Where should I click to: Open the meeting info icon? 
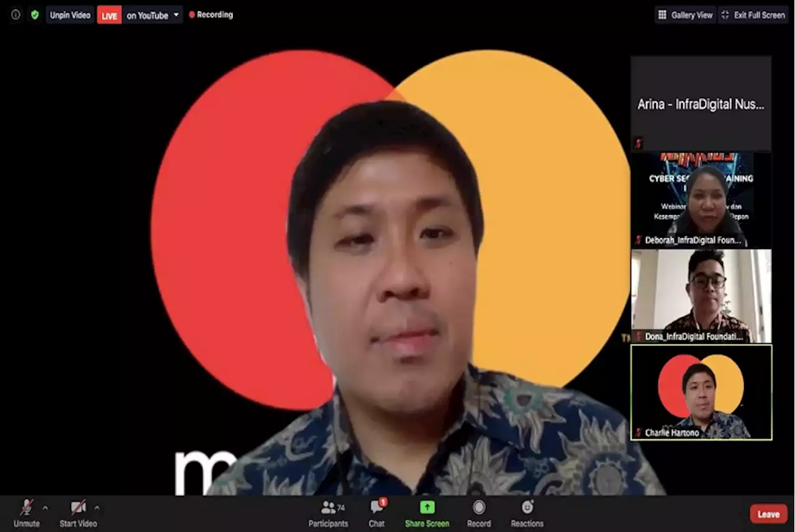coord(16,15)
